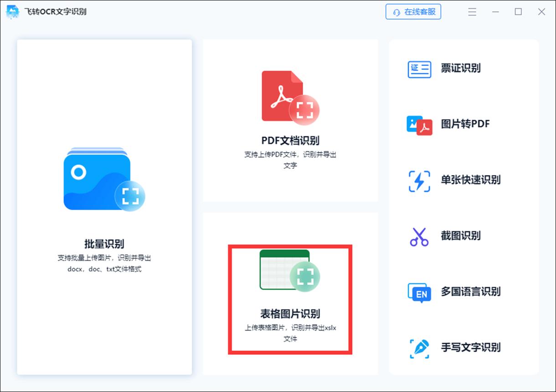Click the 批量识别 blue image stack icon
This screenshot has width=556, height=392.
pyautogui.click(x=104, y=178)
